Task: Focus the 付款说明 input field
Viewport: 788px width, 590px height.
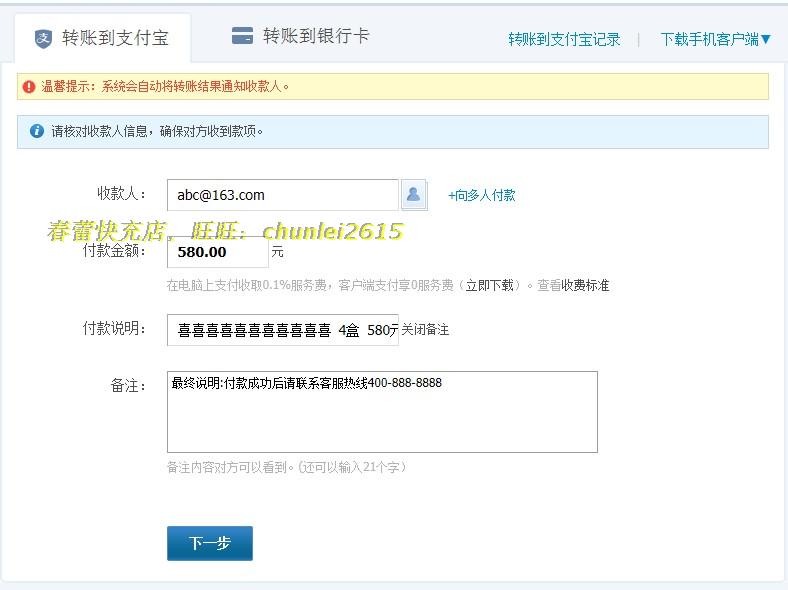Action: coord(282,330)
